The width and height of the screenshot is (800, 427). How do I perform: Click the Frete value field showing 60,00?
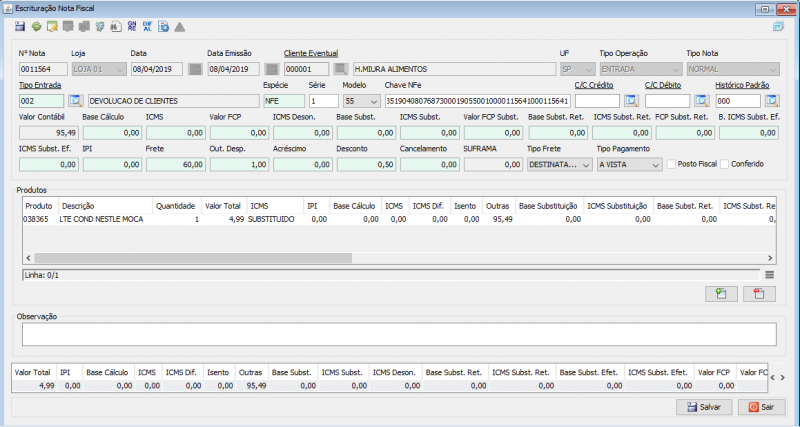click(x=176, y=165)
